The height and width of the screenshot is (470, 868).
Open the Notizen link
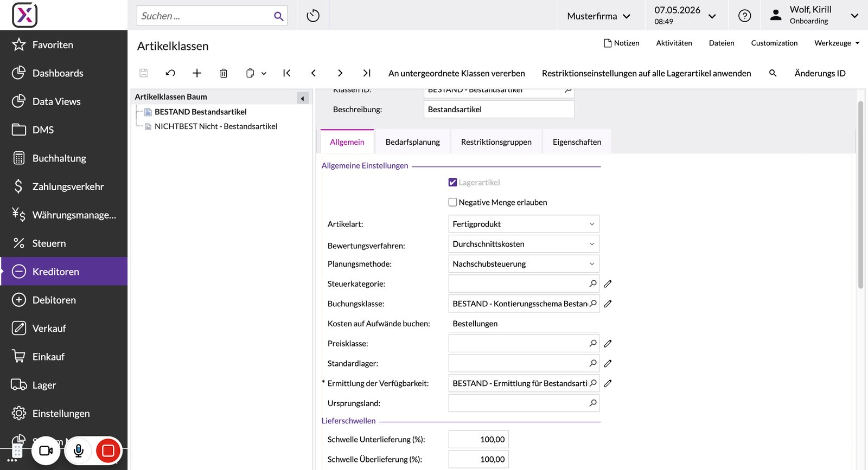(622, 43)
